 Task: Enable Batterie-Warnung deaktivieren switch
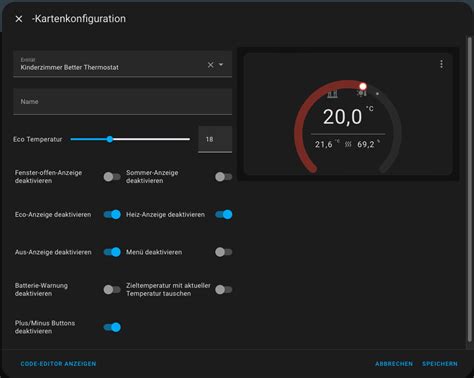tap(112, 290)
